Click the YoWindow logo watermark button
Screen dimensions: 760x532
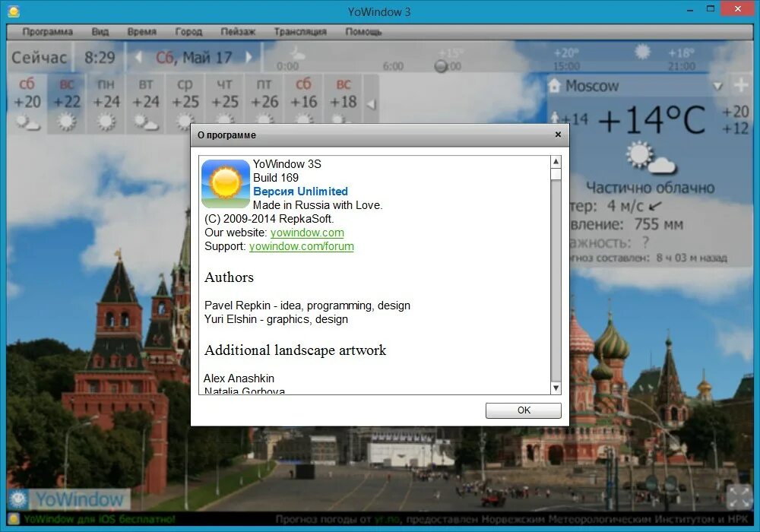(69, 499)
